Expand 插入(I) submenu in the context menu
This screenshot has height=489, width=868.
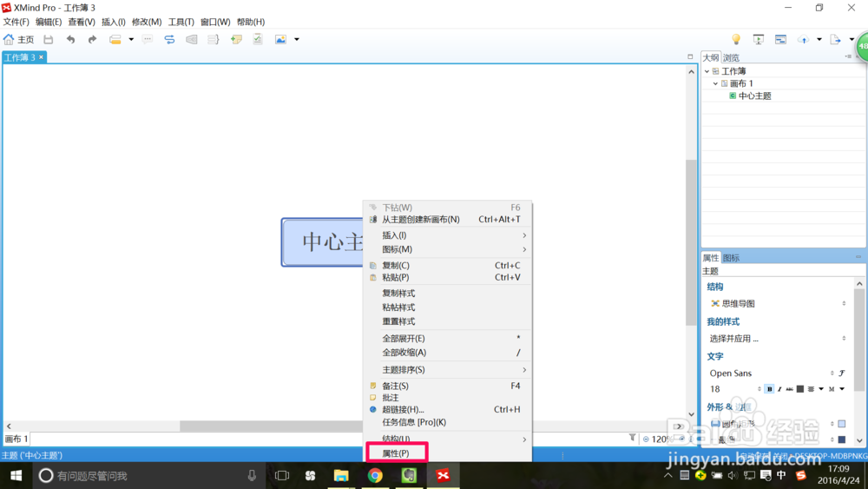coord(447,235)
